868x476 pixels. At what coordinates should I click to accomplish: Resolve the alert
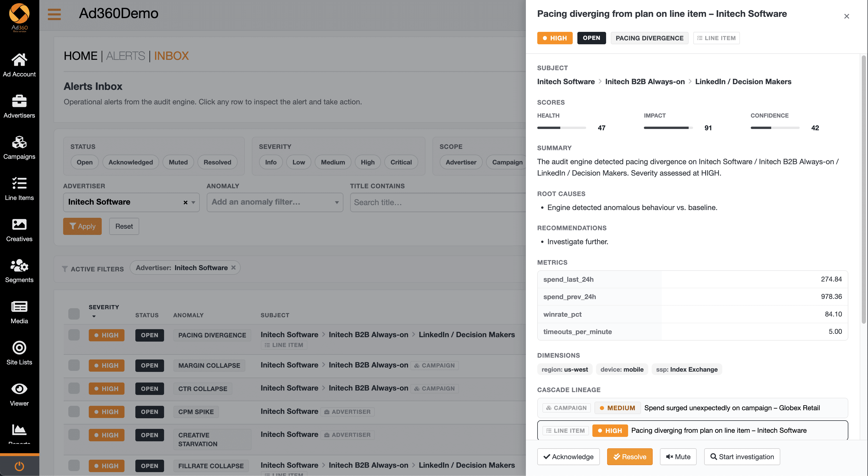point(629,457)
